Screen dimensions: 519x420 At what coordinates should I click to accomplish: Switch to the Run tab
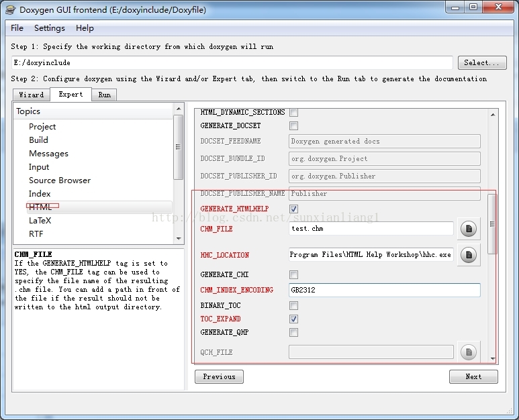coord(104,95)
